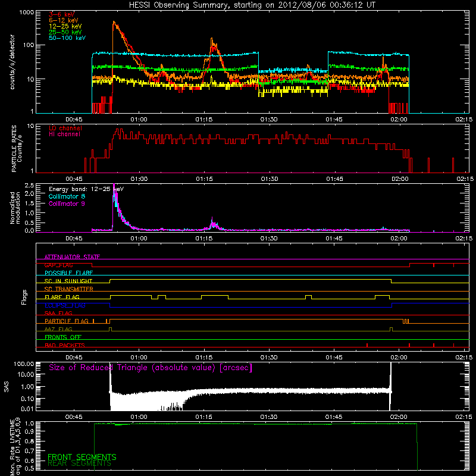Screen dimensions: 476x476
Task: Click the 0.01 tick on SAS axis
Action: tap(27, 409)
